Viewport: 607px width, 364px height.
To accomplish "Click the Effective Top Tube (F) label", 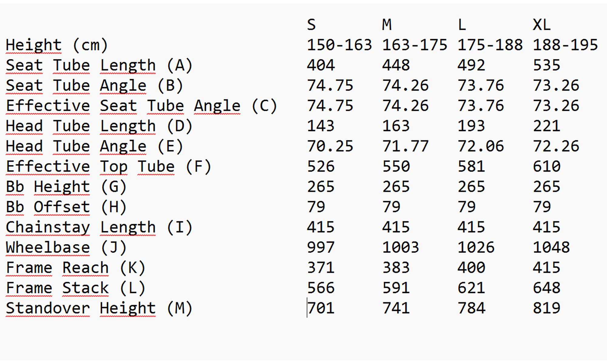I will [x=108, y=167].
